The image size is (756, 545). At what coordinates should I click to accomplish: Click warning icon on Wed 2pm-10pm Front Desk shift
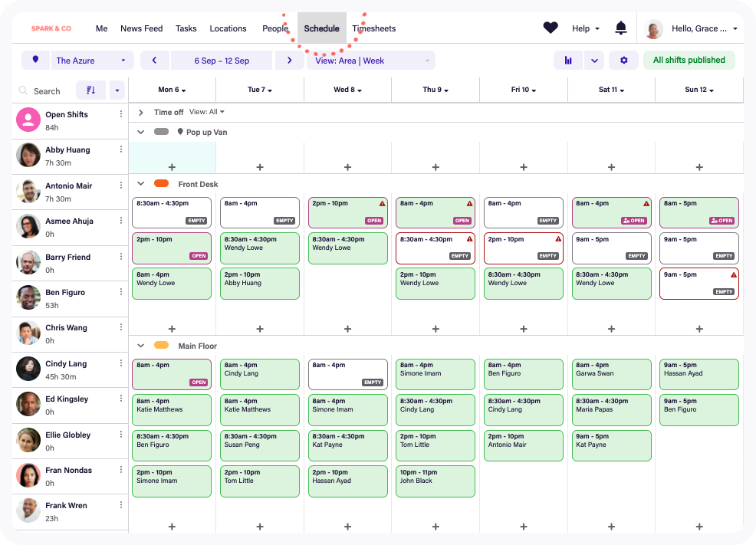click(382, 203)
